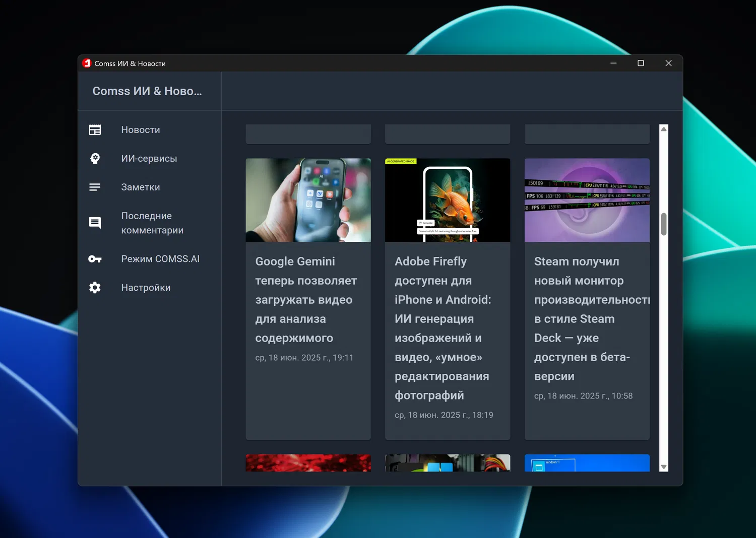Click the 'Comss ИИ & Ново...' sidebar header

pyautogui.click(x=147, y=91)
